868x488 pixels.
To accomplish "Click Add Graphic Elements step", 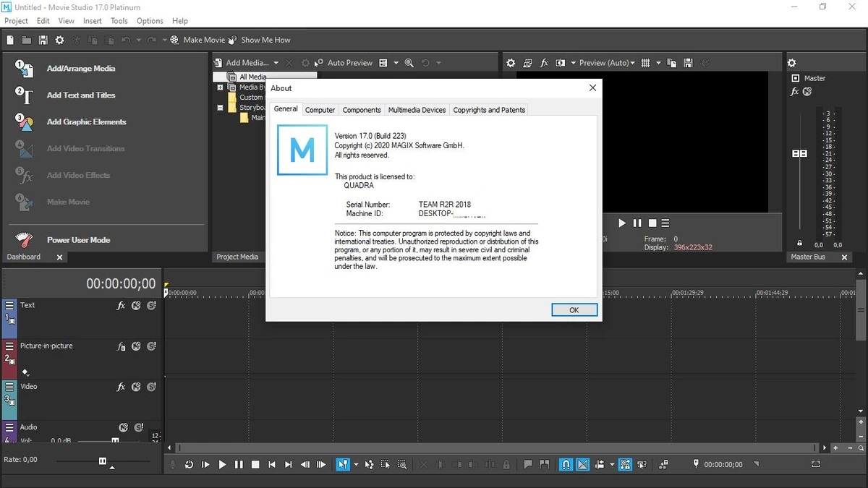I will (x=86, y=122).
